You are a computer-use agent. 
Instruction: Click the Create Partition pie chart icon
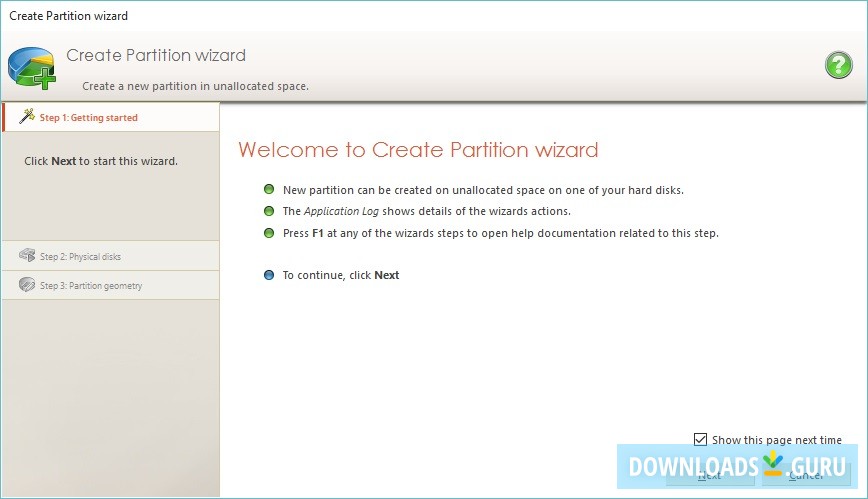coord(32,68)
